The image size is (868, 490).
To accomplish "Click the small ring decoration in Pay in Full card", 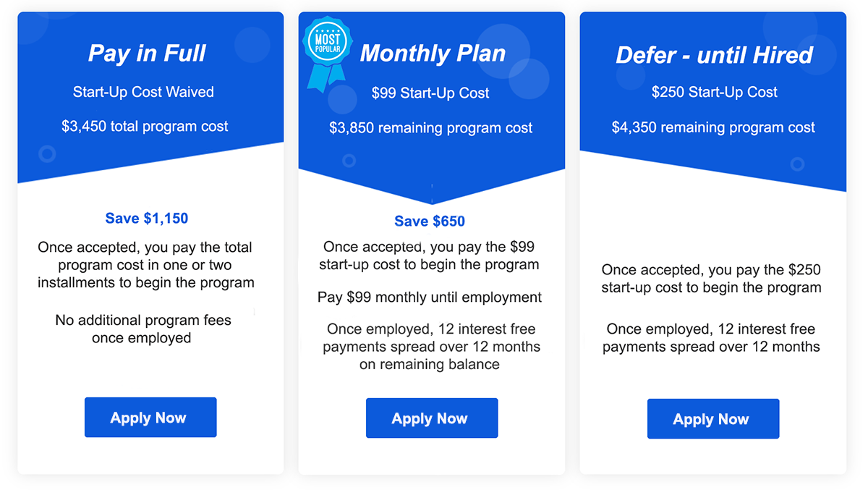I will [47, 153].
